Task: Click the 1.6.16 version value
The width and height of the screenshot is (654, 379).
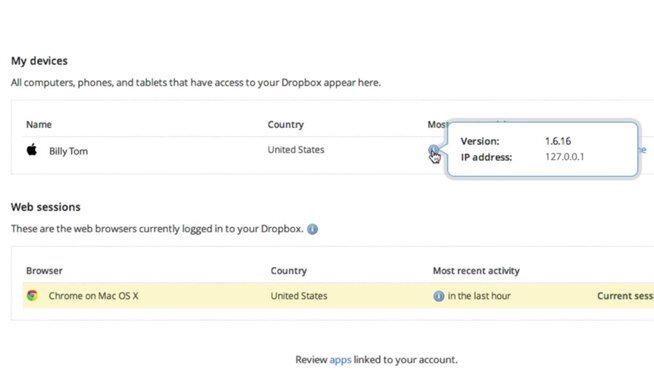Action: 558,141
